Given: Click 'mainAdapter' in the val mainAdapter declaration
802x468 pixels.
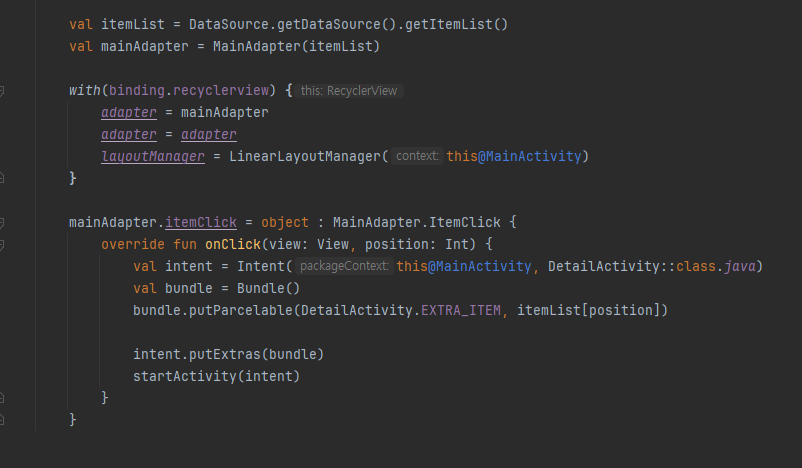Looking at the screenshot, I should click(x=145, y=47).
